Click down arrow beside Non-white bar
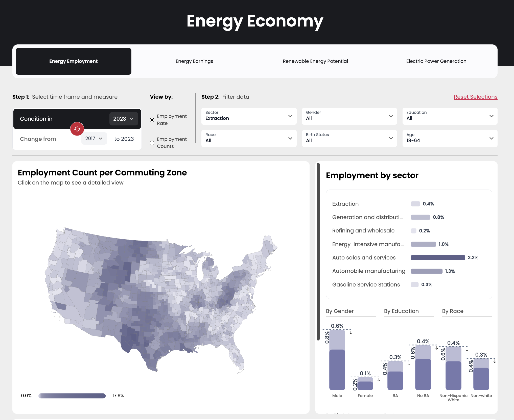 [495, 361]
